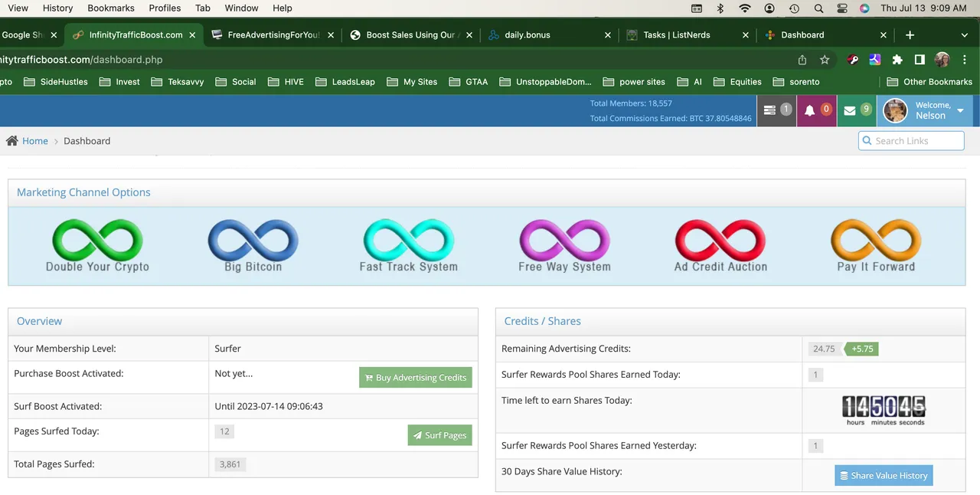
Task: Switch to the FreeAdvertisingForYou tab
Action: click(x=273, y=35)
